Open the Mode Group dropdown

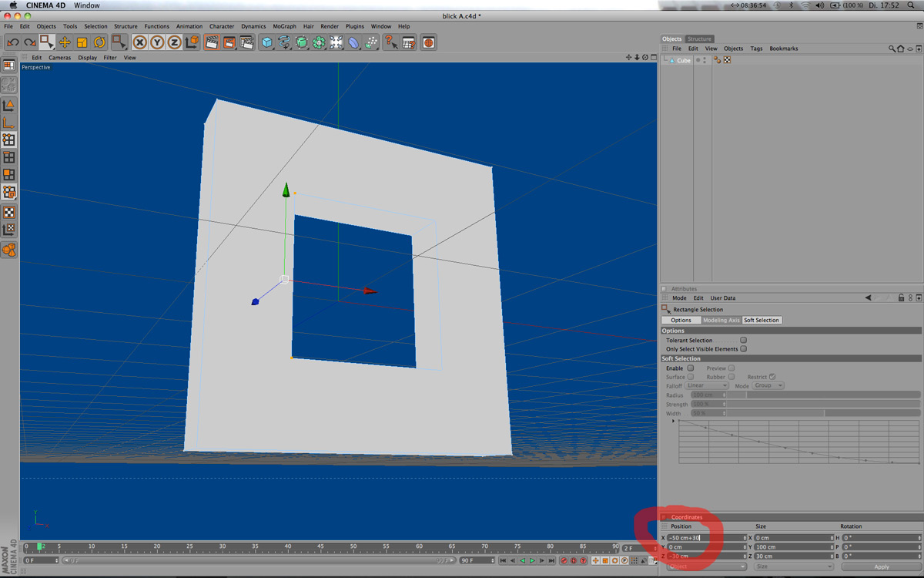(768, 385)
